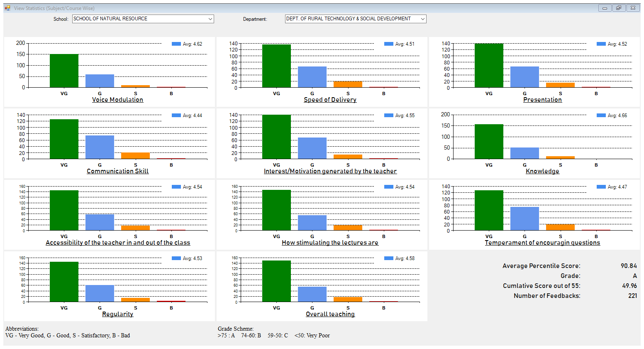The width and height of the screenshot is (644, 349).
Task: Minimize the View Statistics window
Action: (x=605, y=8)
